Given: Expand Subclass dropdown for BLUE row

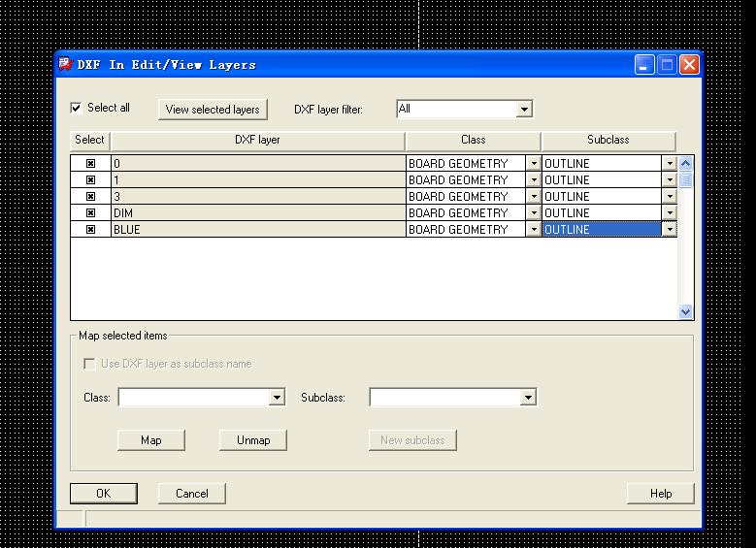Looking at the screenshot, I should coord(669,230).
